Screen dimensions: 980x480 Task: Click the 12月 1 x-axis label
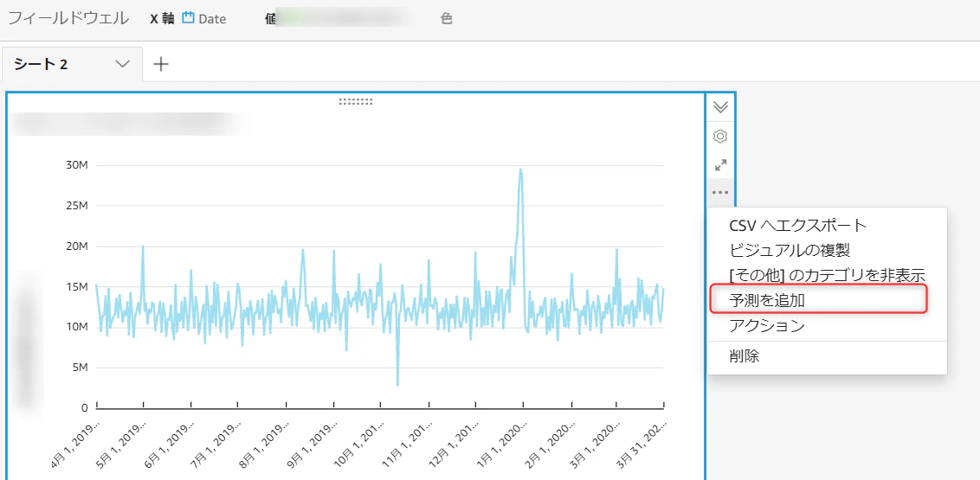[x=453, y=445]
